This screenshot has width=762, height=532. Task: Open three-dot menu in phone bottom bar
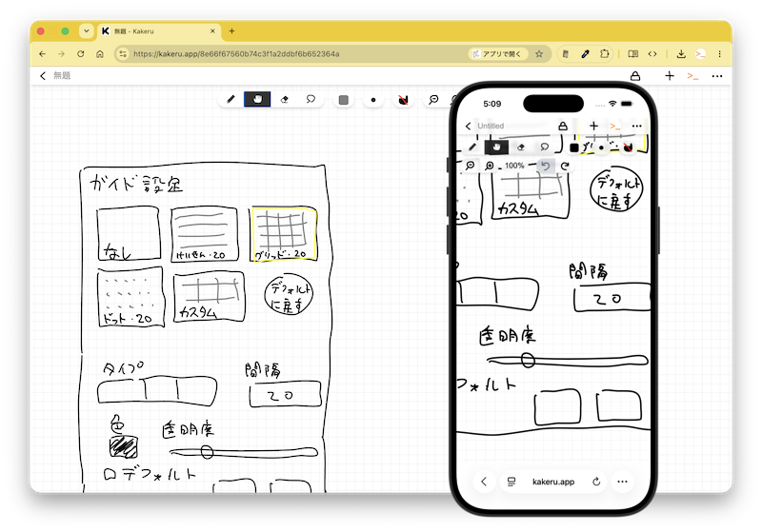[x=623, y=482]
